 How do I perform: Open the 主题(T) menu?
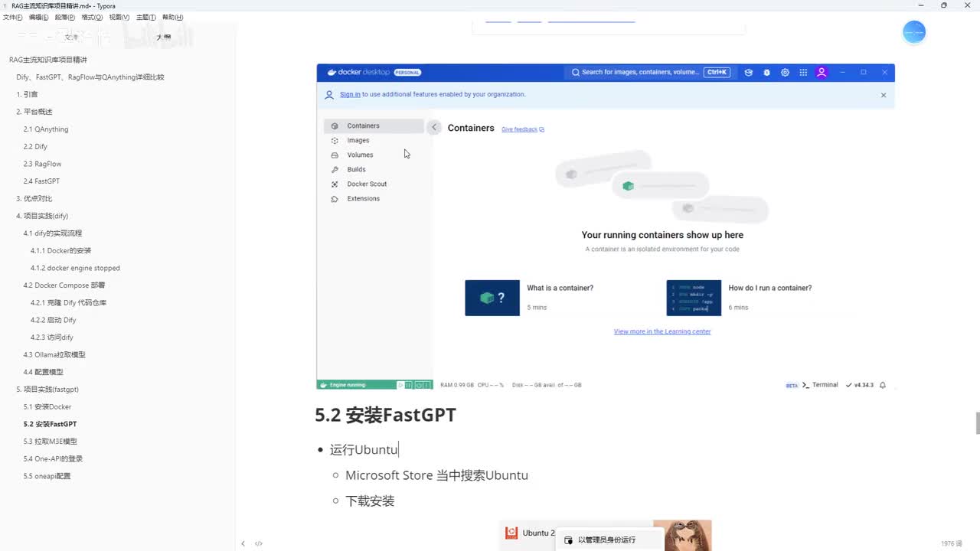coord(145,17)
